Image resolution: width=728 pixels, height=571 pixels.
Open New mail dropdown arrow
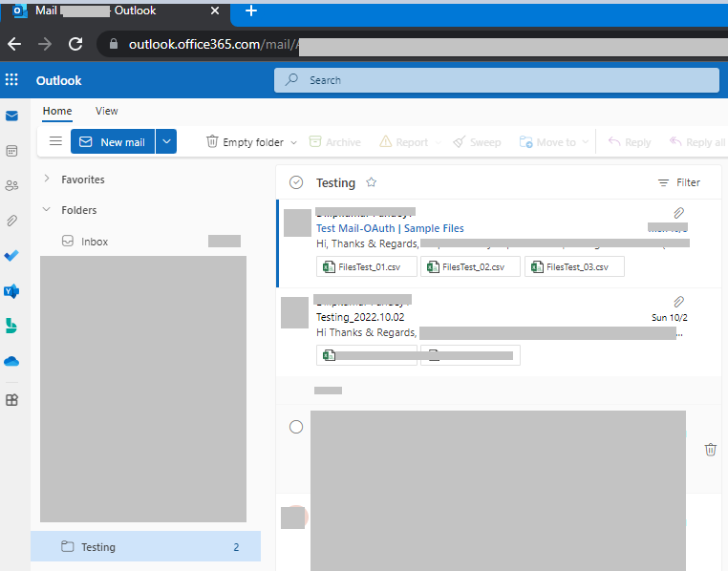[x=166, y=141]
